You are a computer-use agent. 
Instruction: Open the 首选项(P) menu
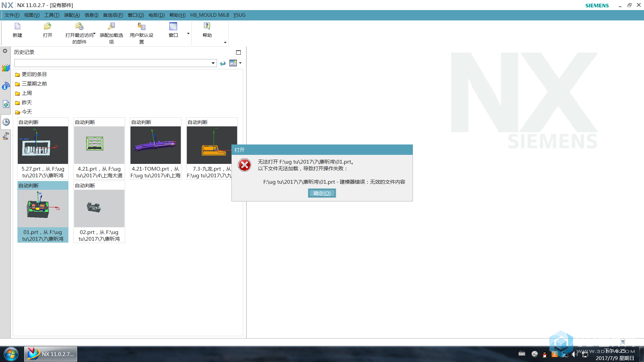tap(113, 15)
